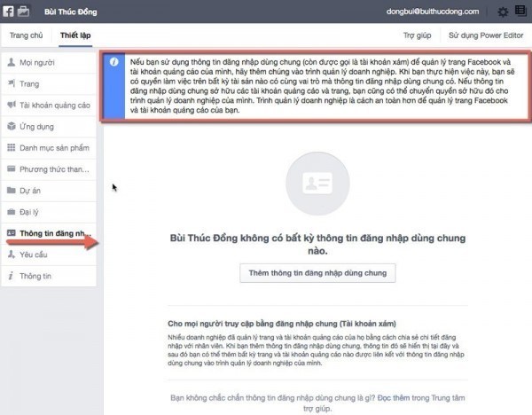Open Đại lý in the sidebar

[29, 212]
